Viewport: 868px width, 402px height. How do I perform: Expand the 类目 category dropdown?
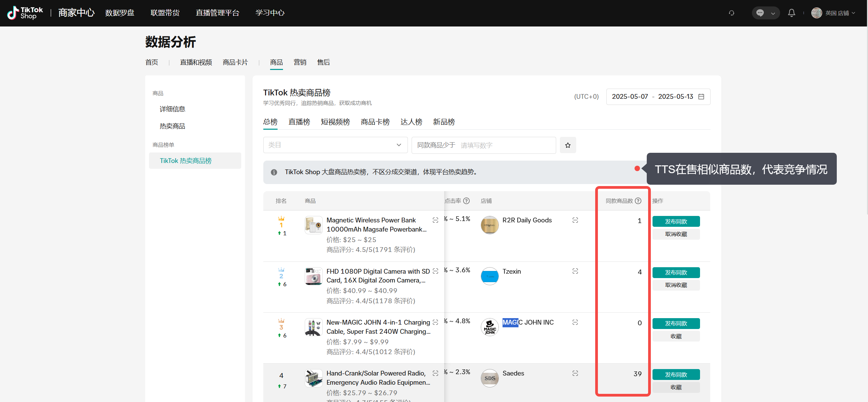point(335,145)
